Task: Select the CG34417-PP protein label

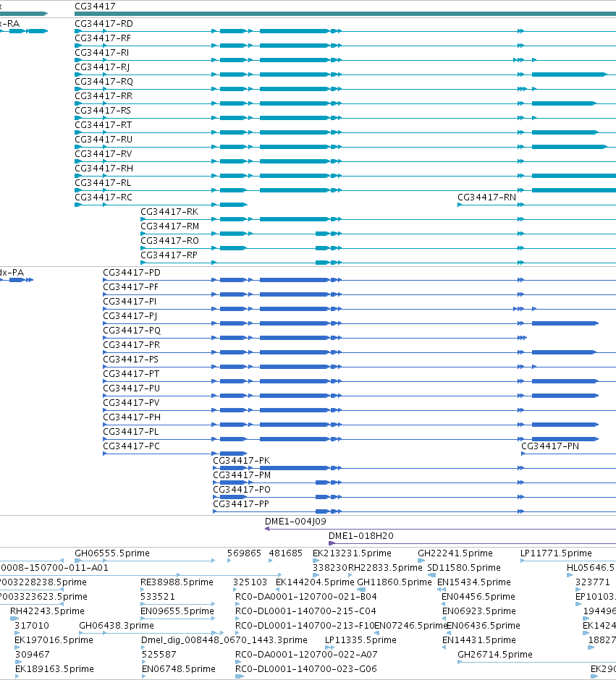Action: (241, 504)
